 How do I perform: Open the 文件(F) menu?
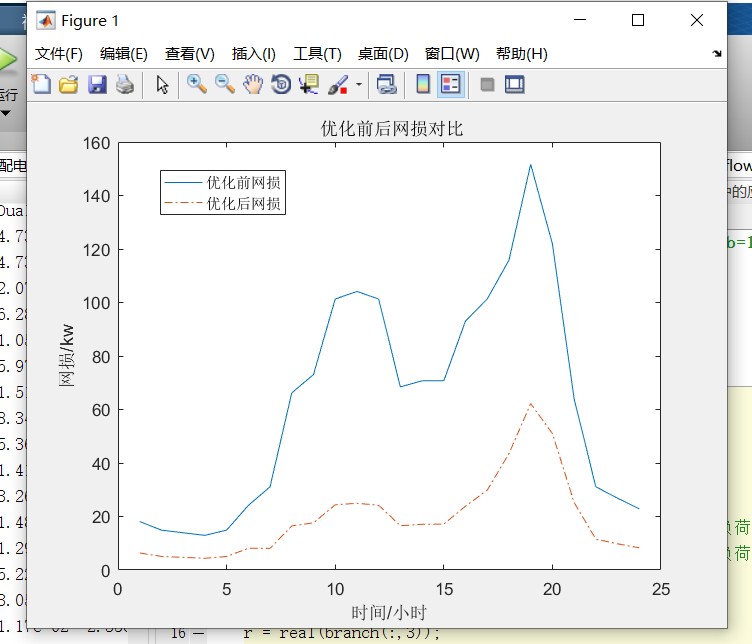point(59,54)
